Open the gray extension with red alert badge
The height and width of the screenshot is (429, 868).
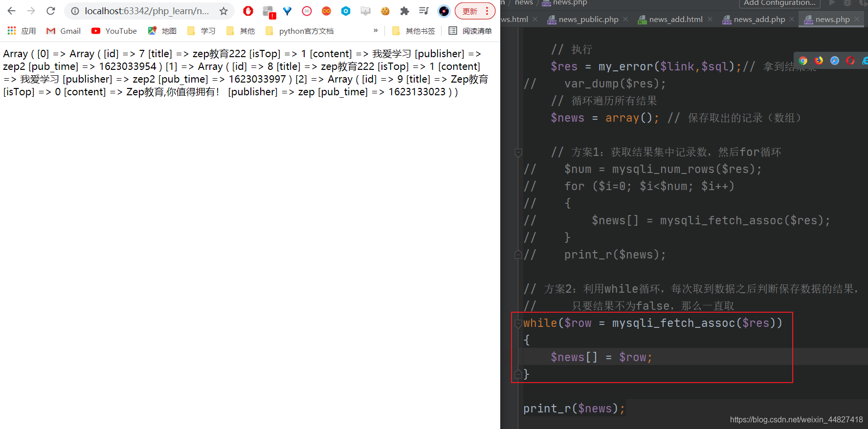268,11
